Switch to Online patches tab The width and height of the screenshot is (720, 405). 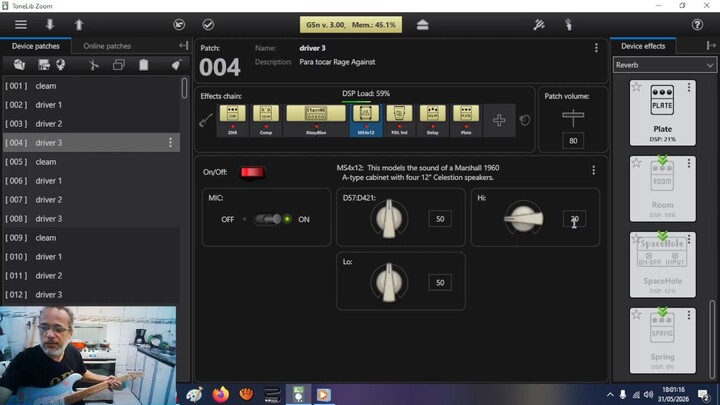click(x=107, y=46)
